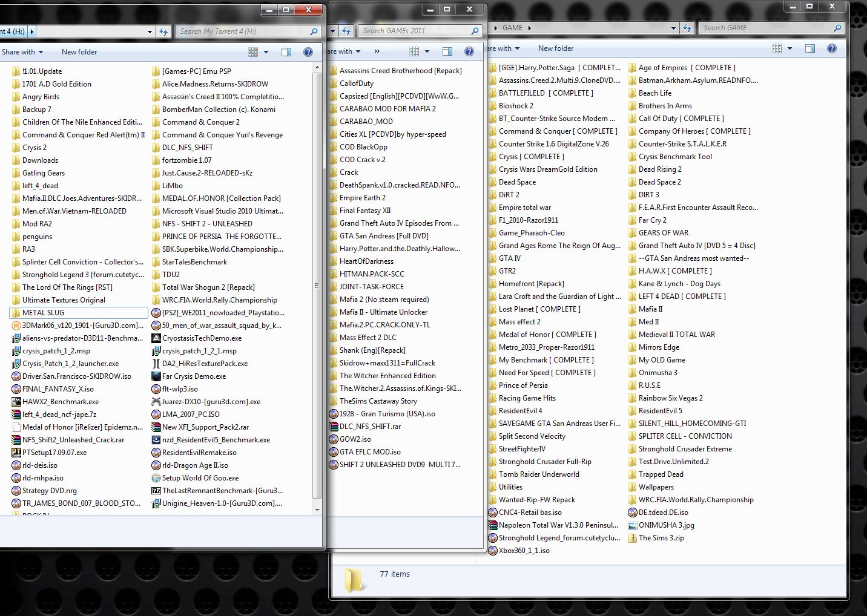Viewport: 867px width, 616px height.
Task: Show preview pane in the GAME window
Action: pos(810,48)
